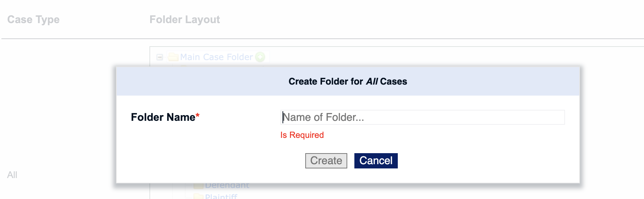Select the All case type row
The height and width of the screenshot is (199, 644).
pyautogui.click(x=12, y=175)
